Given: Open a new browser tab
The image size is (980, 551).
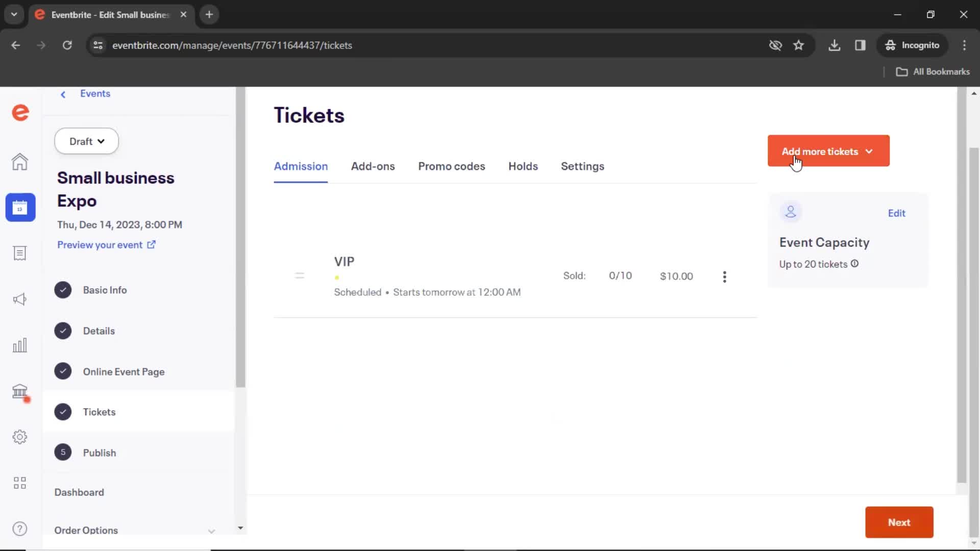Looking at the screenshot, I should pos(209,15).
